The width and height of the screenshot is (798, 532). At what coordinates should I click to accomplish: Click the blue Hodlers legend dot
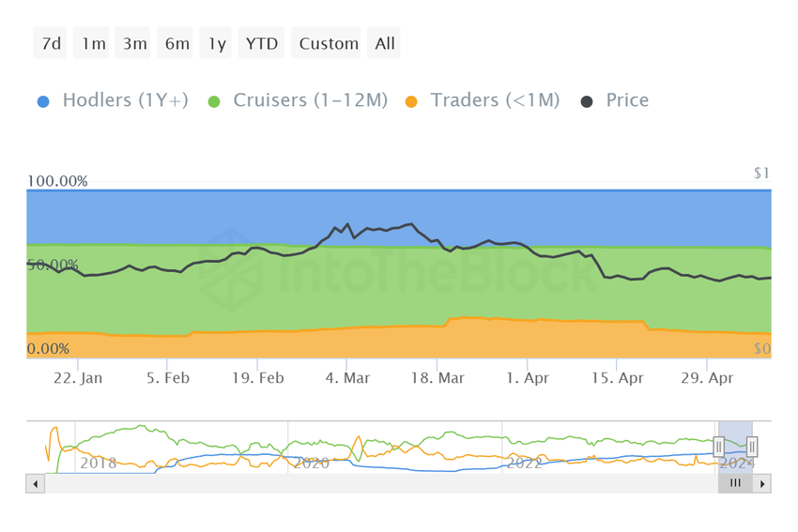(x=43, y=100)
